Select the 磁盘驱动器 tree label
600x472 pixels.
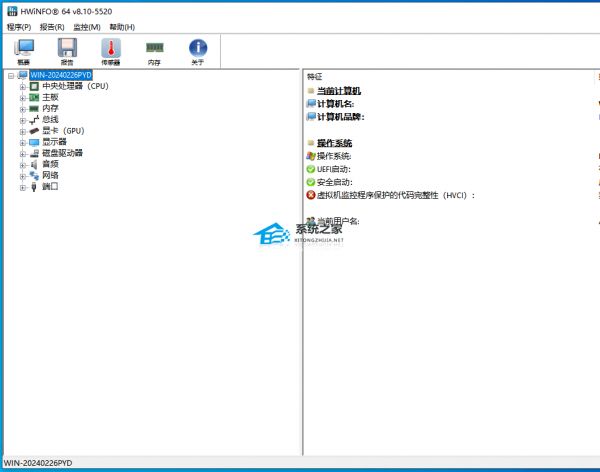point(62,153)
